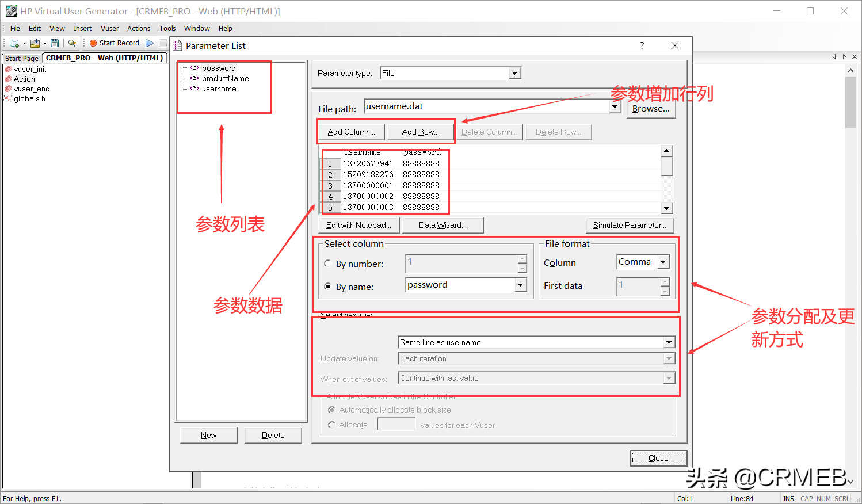Click the vuser_end section icon
The width and height of the screenshot is (862, 504).
[8, 89]
